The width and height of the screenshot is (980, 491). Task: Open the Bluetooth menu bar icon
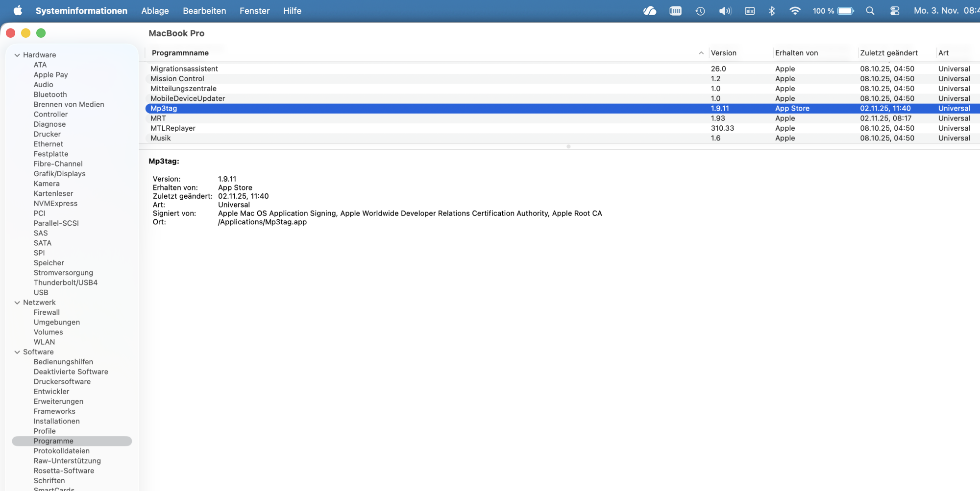tap(772, 11)
